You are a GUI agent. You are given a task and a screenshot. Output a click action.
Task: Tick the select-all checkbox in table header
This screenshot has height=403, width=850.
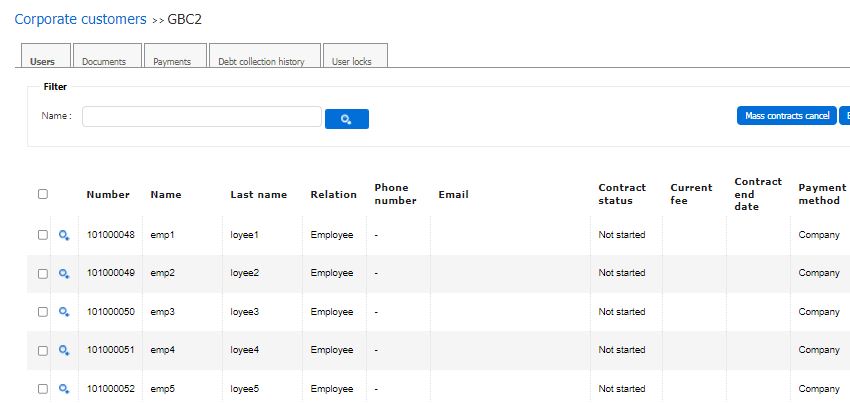click(42, 194)
